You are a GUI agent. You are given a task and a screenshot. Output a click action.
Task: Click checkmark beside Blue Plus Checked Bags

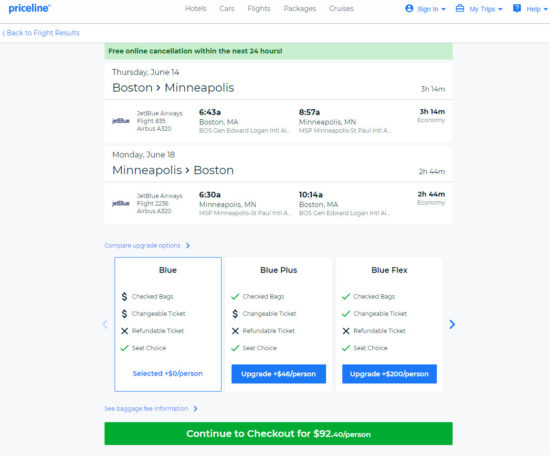235,296
